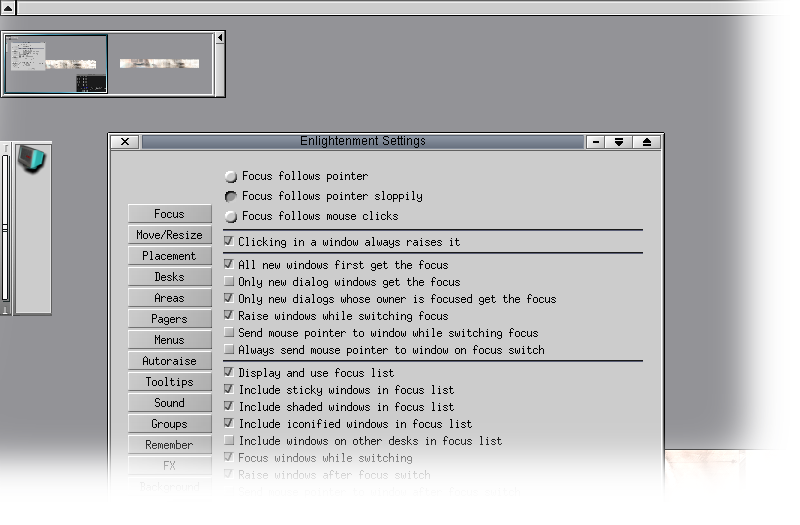Click the eject-style up-arrow title bar button
The image size is (800, 525).
[647, 142]
